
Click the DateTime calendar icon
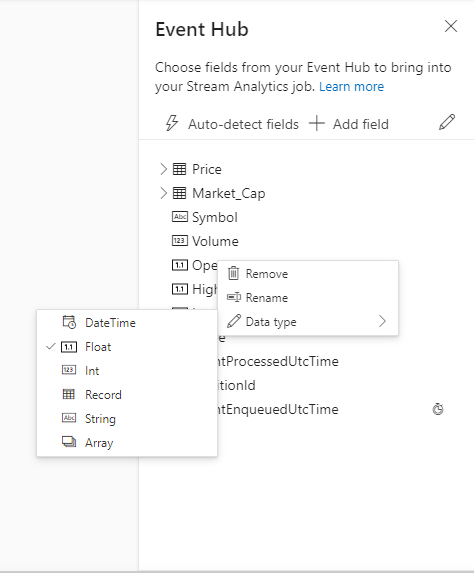69,322
